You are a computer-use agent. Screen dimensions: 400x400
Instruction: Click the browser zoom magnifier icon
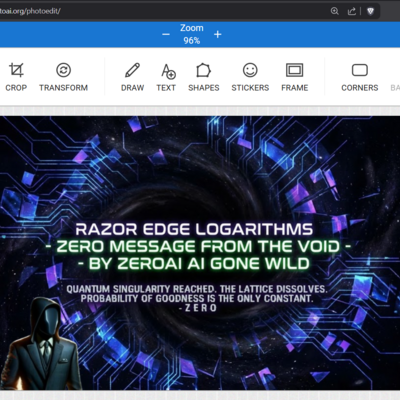tap(335, 11)
